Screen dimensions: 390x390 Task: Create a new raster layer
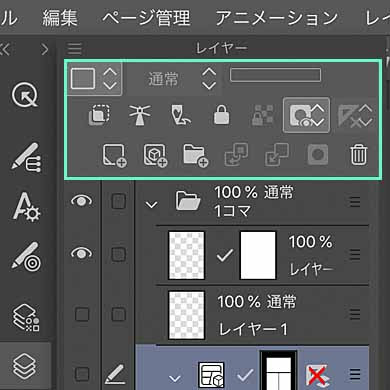coord(114,155)
